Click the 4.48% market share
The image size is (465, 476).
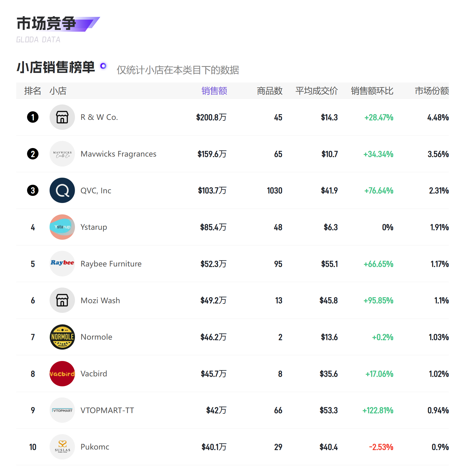coord(438,117)
